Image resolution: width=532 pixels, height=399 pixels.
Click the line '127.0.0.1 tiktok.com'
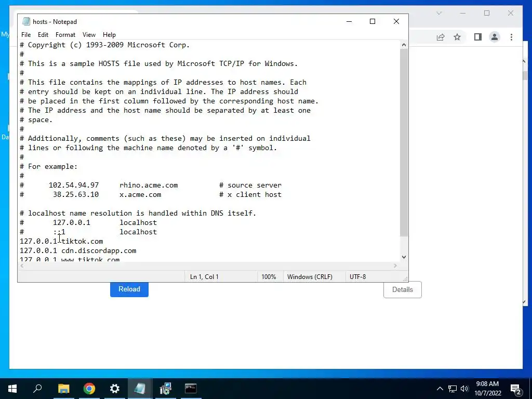[x=61, y=241]
